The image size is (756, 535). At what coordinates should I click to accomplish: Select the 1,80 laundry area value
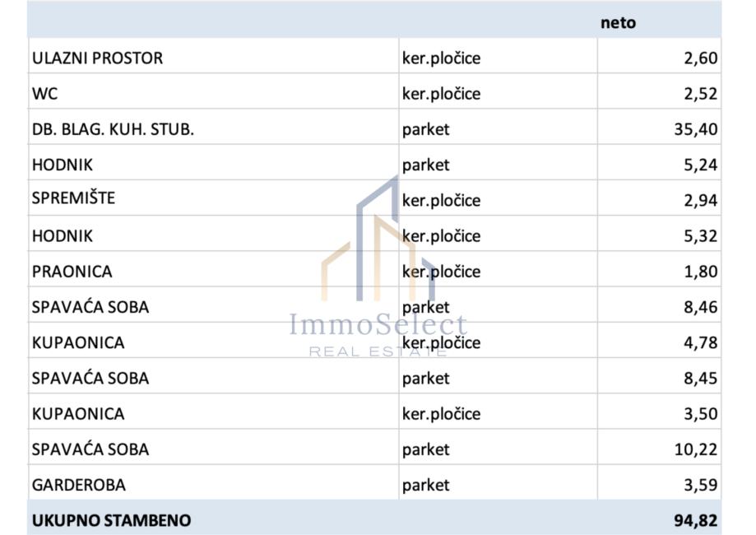click(x=700, y=271)
